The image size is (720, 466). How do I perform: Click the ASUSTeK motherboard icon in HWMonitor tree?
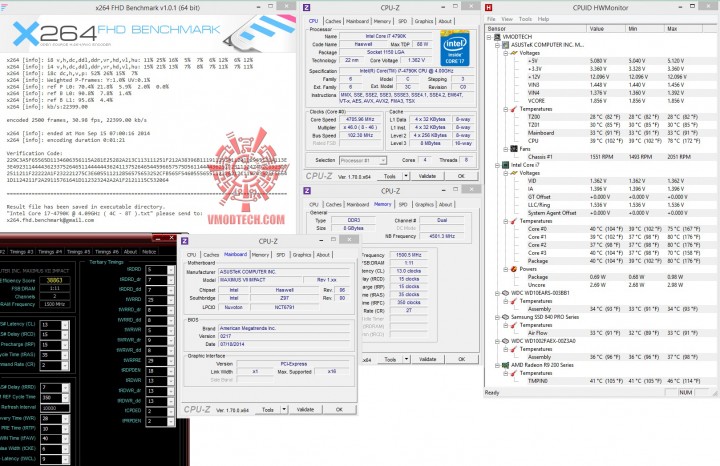[506, 45]
